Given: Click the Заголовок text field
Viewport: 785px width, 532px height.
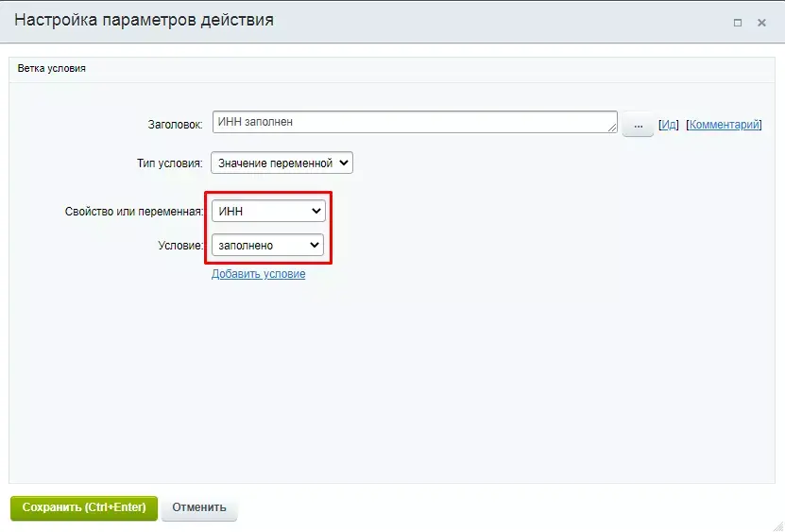Looking at the screenshot, I should 415,122.
